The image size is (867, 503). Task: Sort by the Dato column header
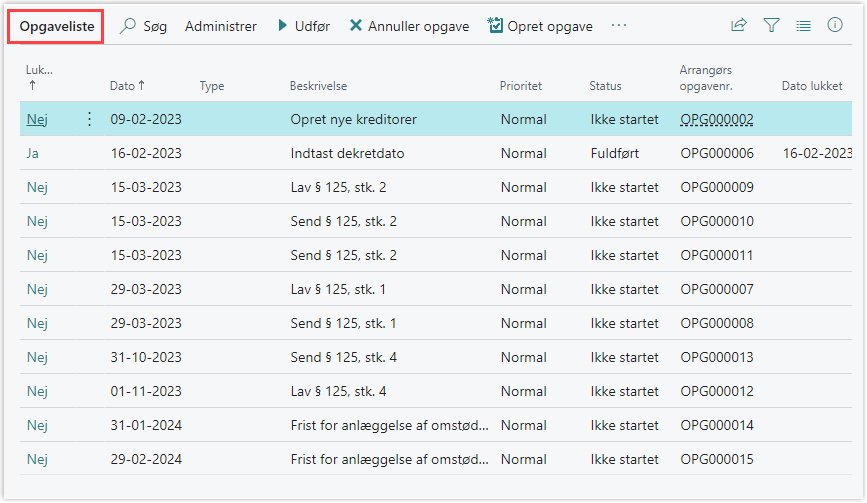(x=126, y=86)
